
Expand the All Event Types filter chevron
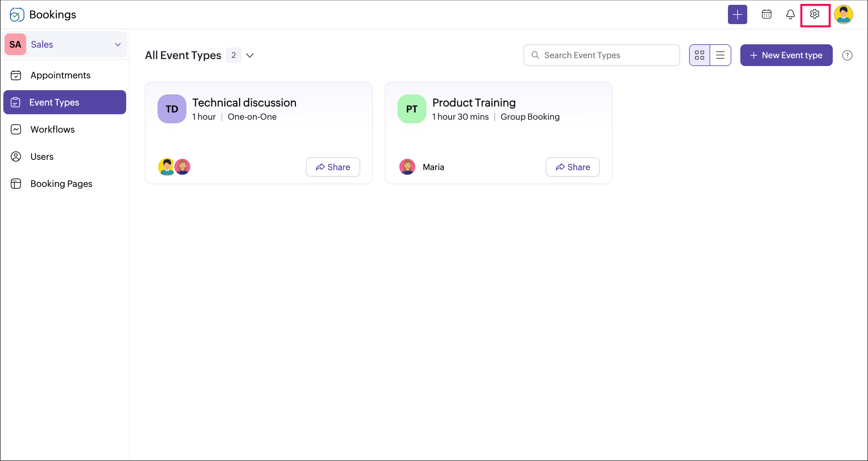coord(250,55)
